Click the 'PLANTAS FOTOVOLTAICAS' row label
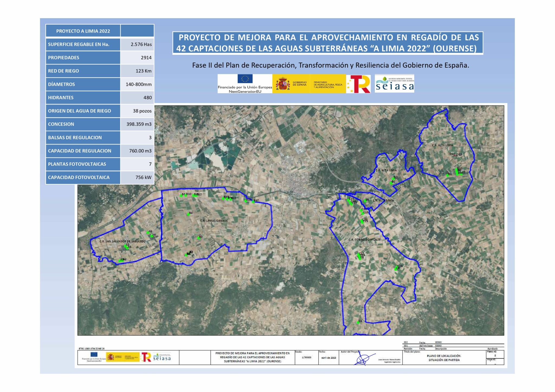Screen dimensions: 555x392 point(83,164)
